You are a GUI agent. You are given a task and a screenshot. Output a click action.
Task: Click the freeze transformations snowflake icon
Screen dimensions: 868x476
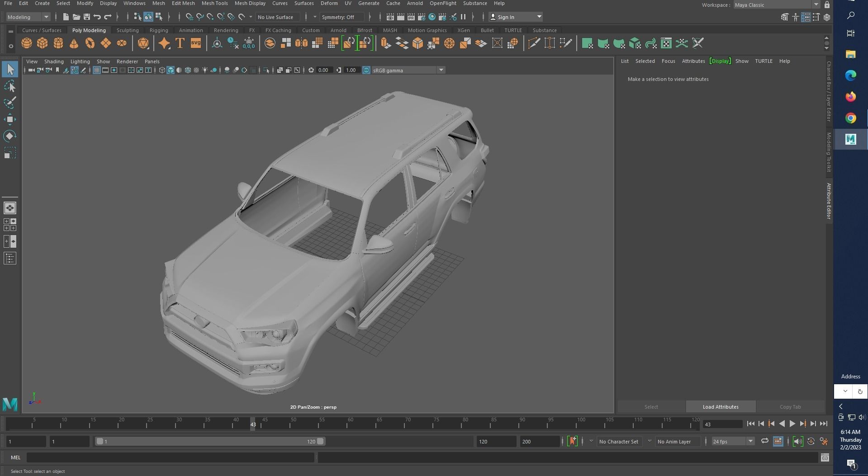[x=249, y=43]
